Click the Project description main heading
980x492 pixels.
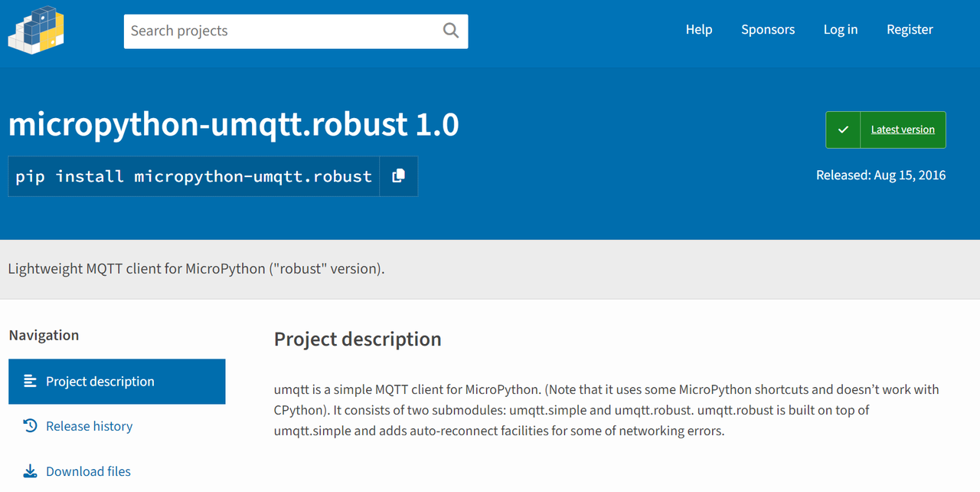(x=358, y=339)
